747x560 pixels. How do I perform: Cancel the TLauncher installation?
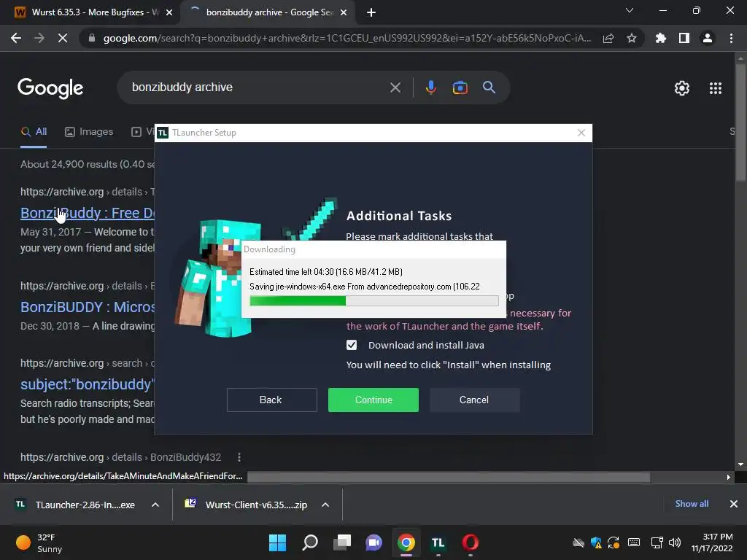point(474,400)
